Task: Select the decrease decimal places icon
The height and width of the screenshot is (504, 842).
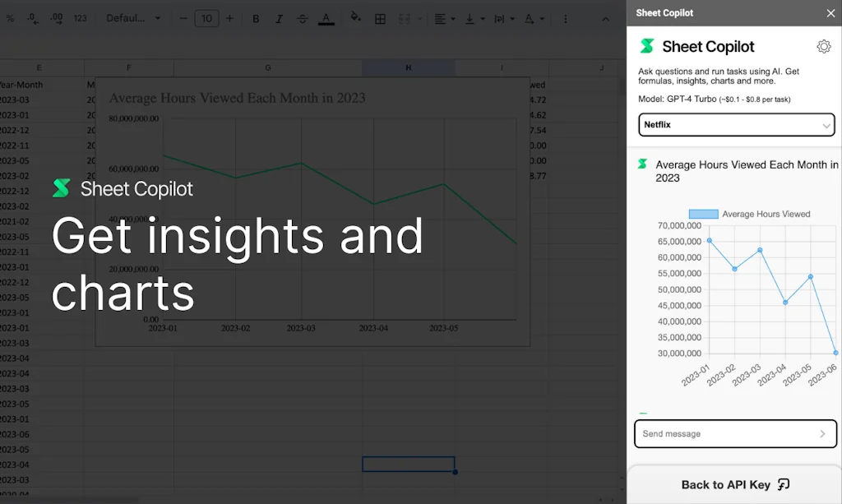Action: 34,18
